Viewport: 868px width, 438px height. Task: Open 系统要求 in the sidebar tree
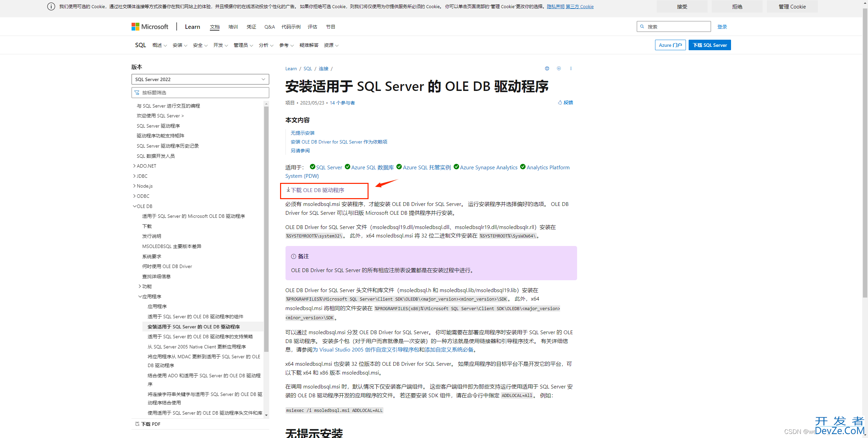click(152, 256)
